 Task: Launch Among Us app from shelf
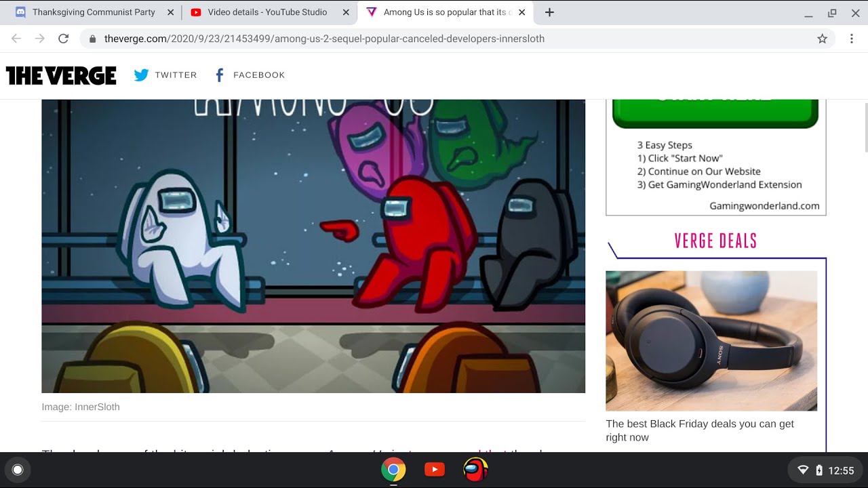(476, 470)
